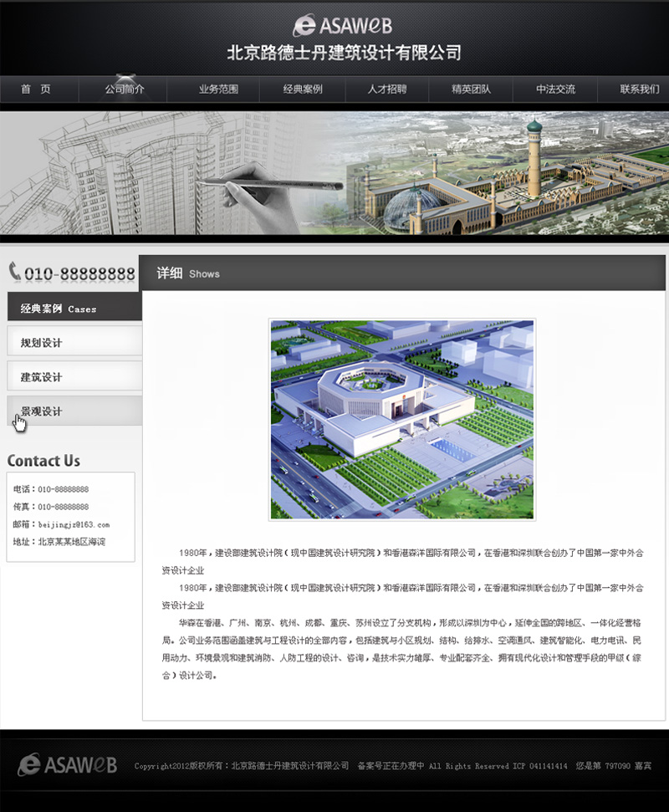The image size is (669, 812).
Task: Open the 经典案例 navigation item
Action: click(x=303, y=89)
